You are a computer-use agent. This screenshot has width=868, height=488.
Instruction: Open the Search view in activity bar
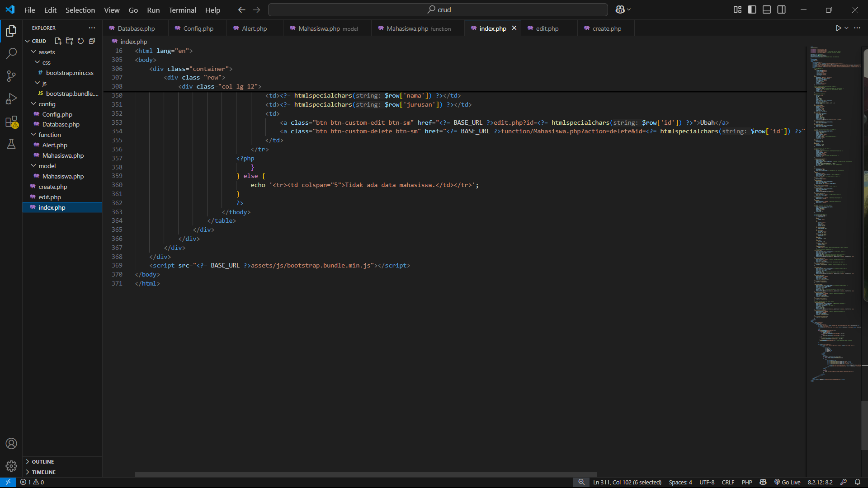click(x=11, y=53)
